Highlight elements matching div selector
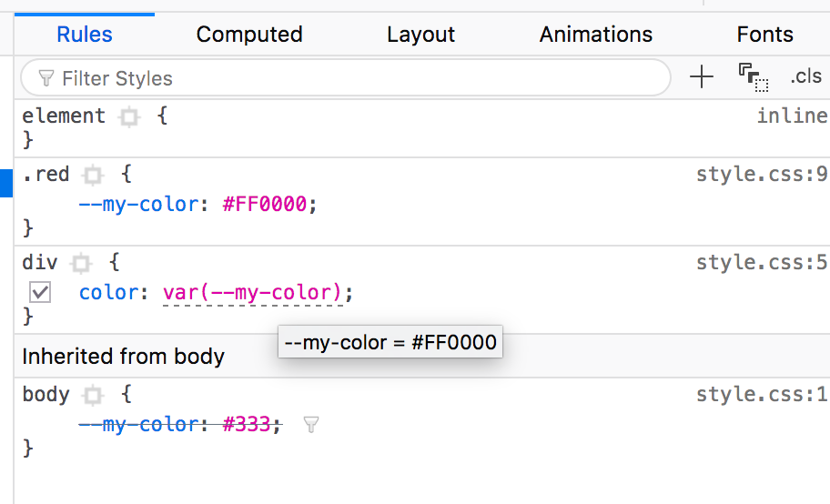The width and height of the screenshot is (830, 504). (81, 263)
